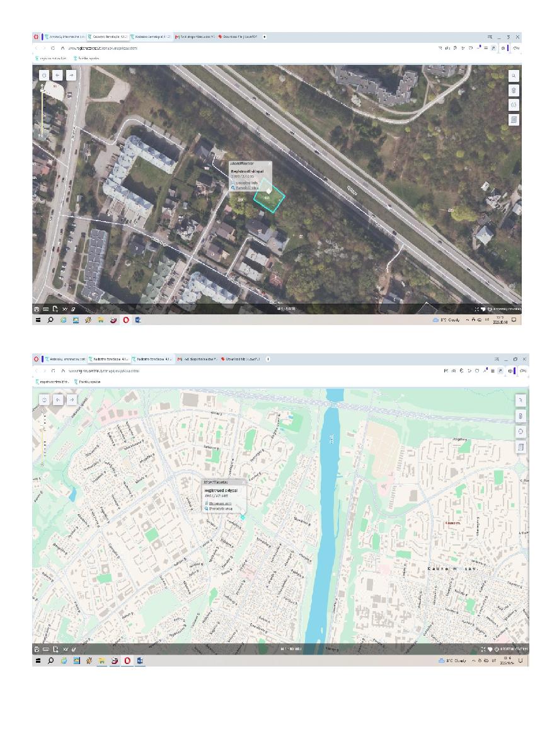
Task: Click the zoom slider on the street map
Action: pos(43,437)
